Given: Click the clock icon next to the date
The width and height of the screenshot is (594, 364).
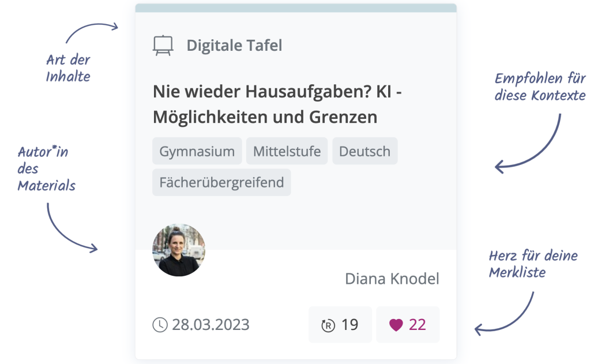Looking at the screenshot, I should [159, 324].
